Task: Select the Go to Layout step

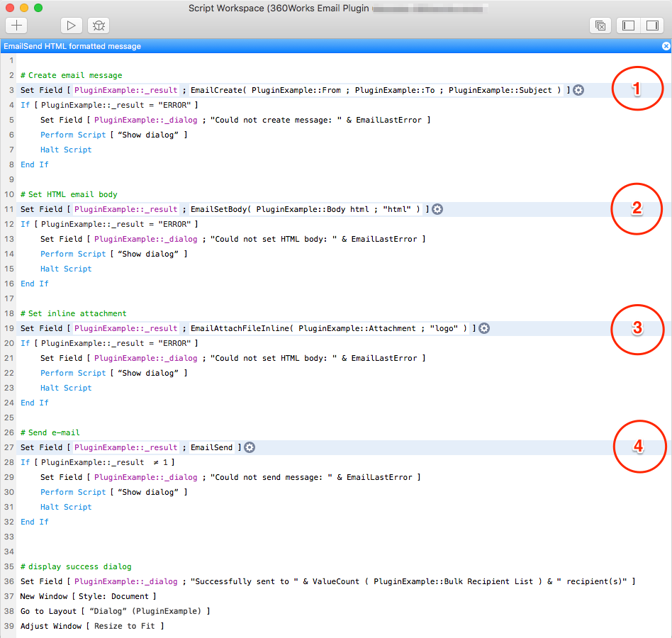Action: point(115,612)
